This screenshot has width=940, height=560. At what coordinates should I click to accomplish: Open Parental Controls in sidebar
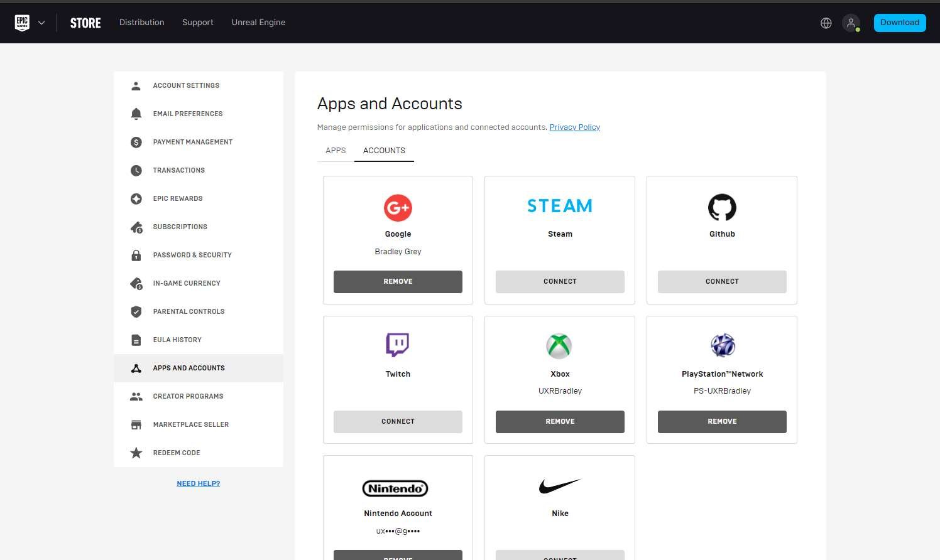[x=199, y=311]
